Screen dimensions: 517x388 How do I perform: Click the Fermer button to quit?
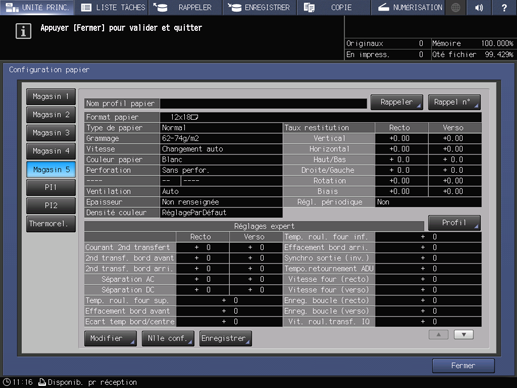(x=463, y=366)
